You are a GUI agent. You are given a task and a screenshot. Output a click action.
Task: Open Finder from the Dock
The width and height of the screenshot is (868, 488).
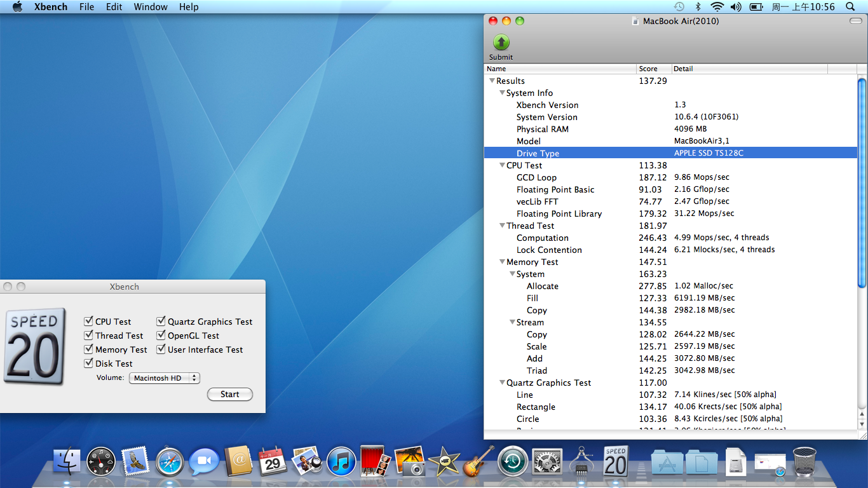point(67,462)
